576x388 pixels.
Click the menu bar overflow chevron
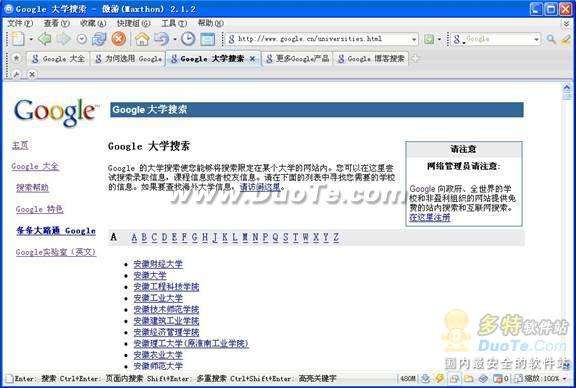(x=566, y=23)
